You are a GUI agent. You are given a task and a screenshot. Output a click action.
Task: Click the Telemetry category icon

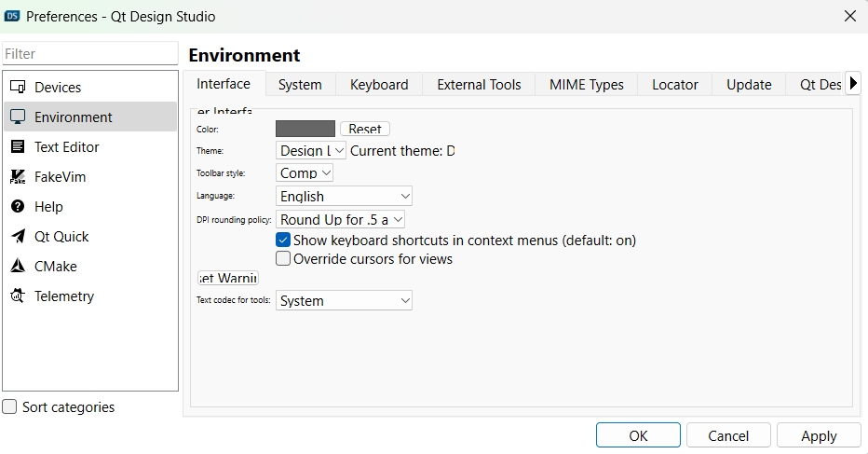(x=18, y=296)
